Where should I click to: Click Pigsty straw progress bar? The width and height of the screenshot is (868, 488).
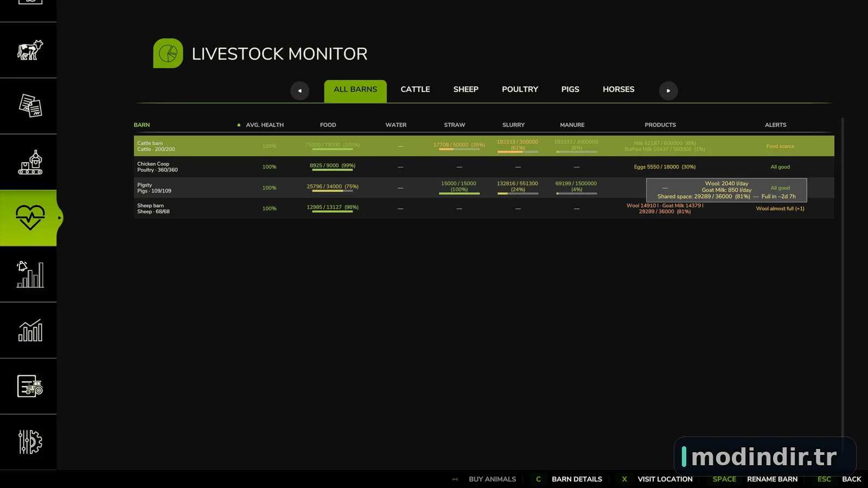pyautogui.click(x=459, y=194)
